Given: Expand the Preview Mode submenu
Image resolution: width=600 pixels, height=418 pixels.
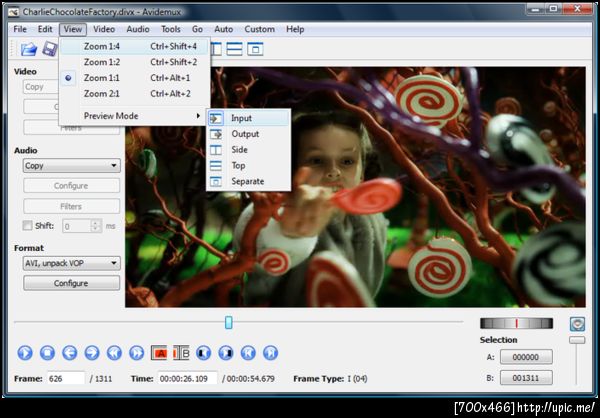Looking at the screenshot, I should (135, 116).
